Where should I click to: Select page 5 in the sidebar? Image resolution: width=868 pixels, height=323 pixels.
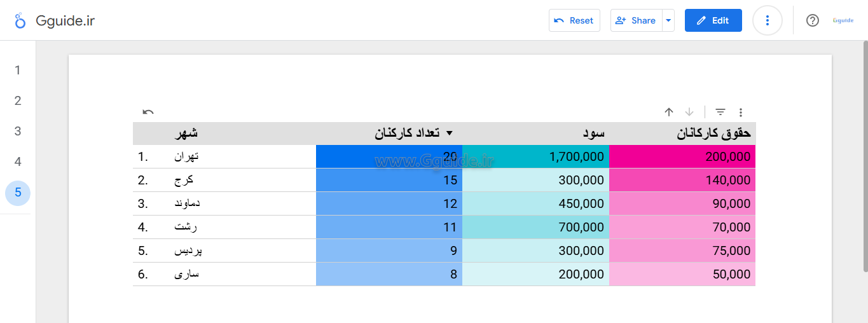point(18,193)
